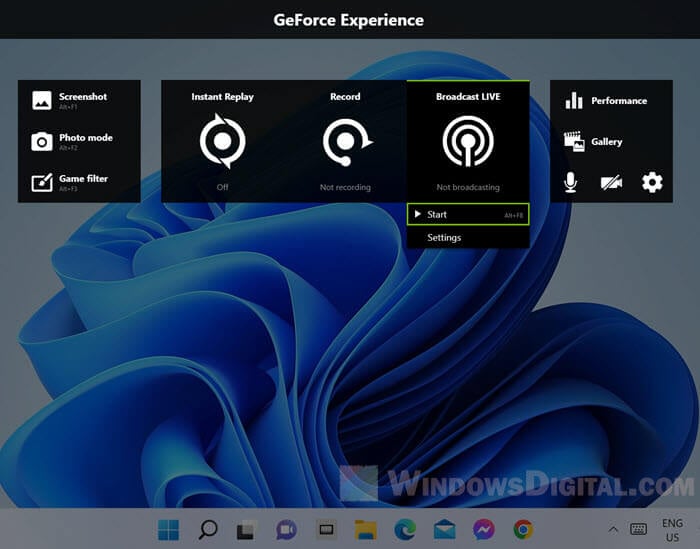Open File Explorer from the taskbar
Screen dimensions: 700x549
pyautogui.click(x=365, y=530)
